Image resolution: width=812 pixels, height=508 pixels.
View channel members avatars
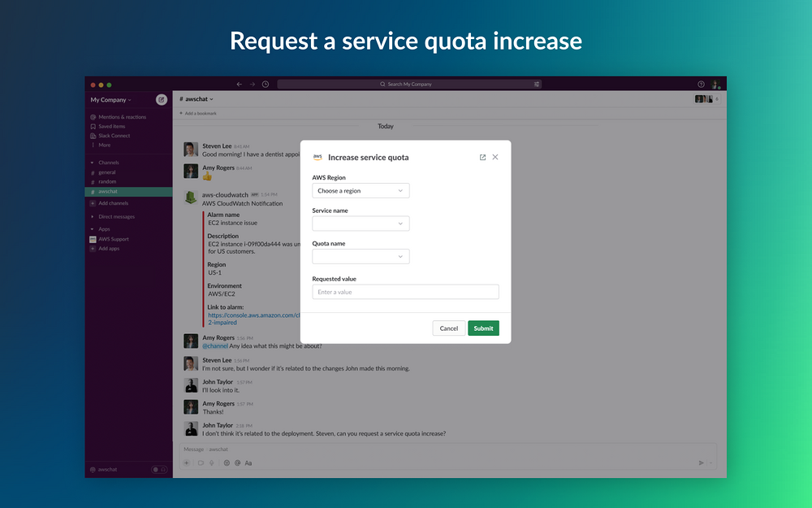(707, 99)
